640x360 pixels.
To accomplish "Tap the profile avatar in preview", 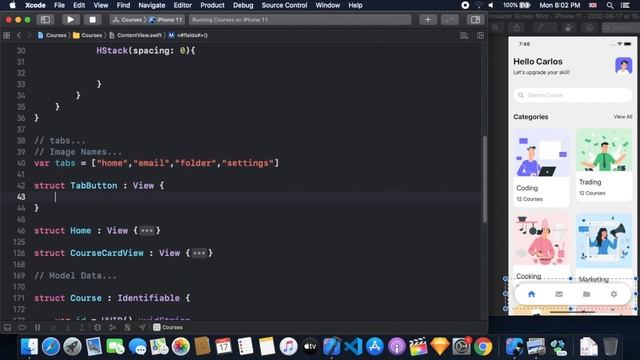I will point(623,65).
